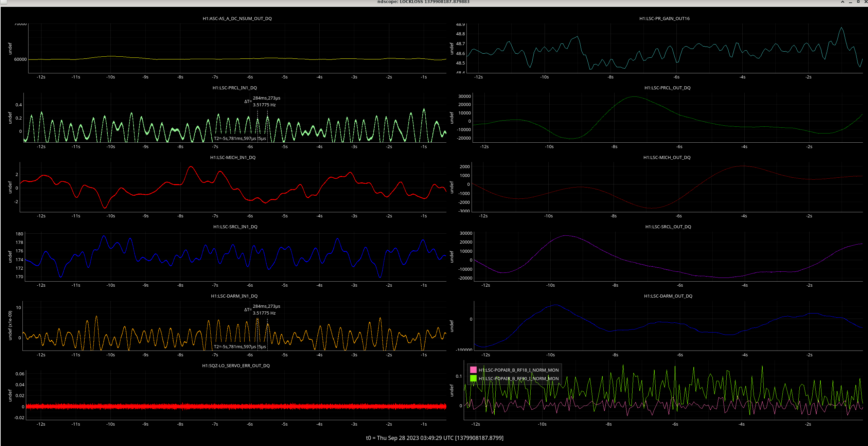Click the H1:LSC-MICH_IN1_DQ plot title
Image resolution: width=868 pixels, height=446 pixels.
pyautogui.click(x=233, y=158)
